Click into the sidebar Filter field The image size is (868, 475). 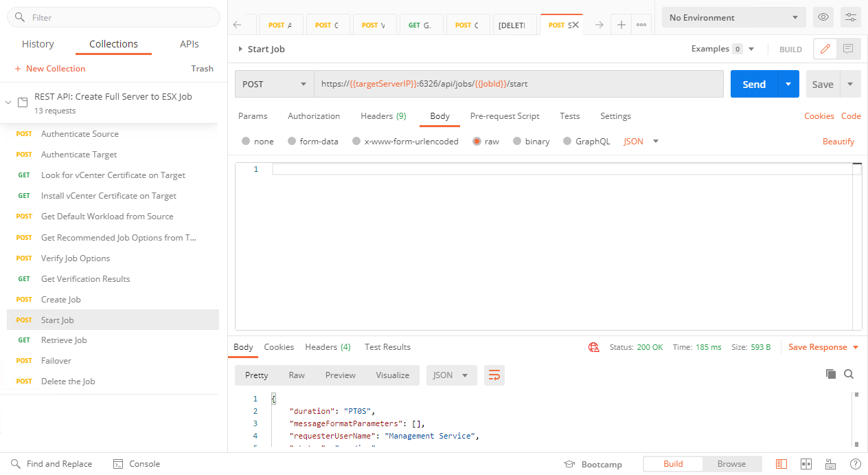(x=113, y=17)
